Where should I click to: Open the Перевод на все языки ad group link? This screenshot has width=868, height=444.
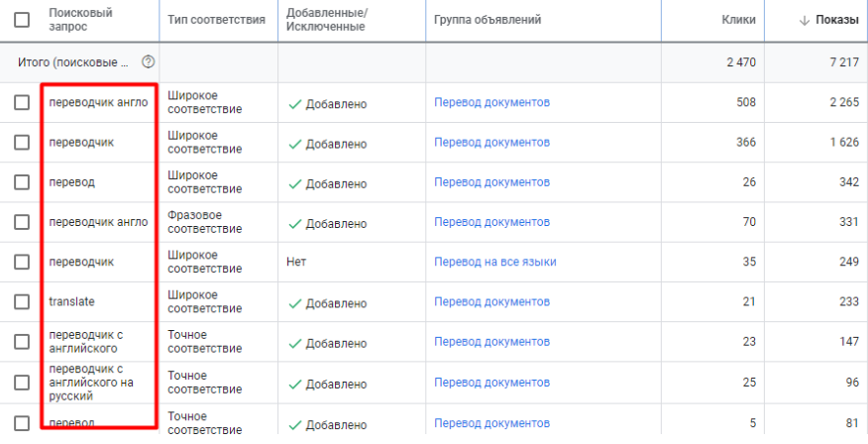494,263
